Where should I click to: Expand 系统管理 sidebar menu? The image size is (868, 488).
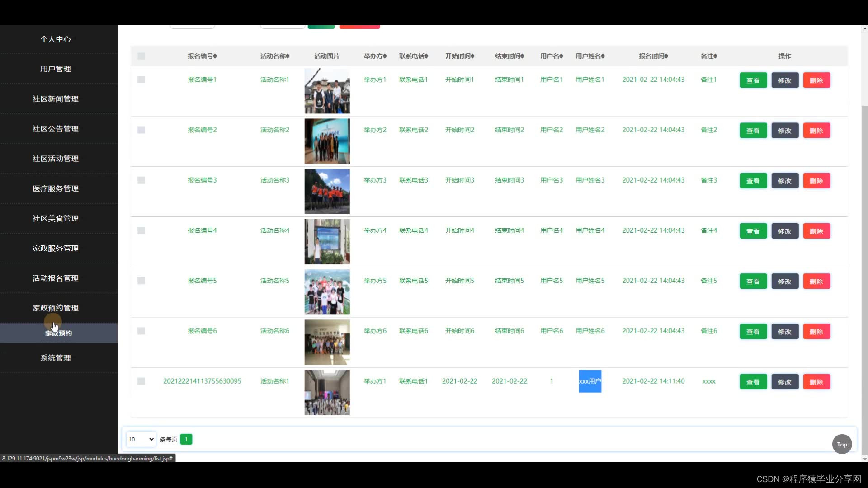click(56, 358)
